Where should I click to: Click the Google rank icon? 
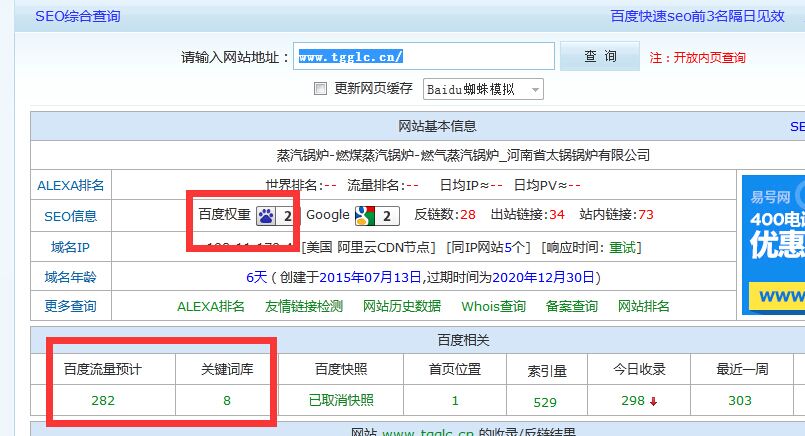pyautogui.click(x=366, y=215)
